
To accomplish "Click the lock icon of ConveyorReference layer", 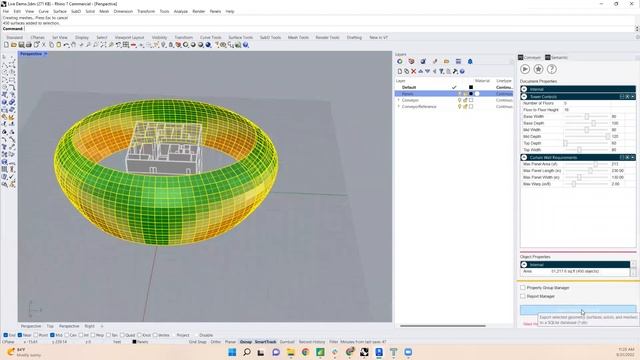I will click(465, 107).
